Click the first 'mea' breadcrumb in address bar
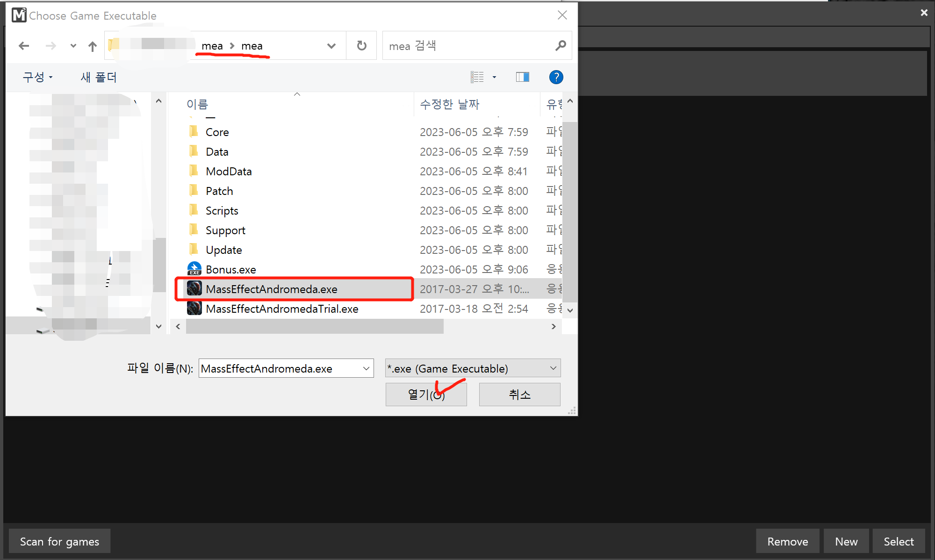This screenshot has height=560, width=935. click(212, 46)
